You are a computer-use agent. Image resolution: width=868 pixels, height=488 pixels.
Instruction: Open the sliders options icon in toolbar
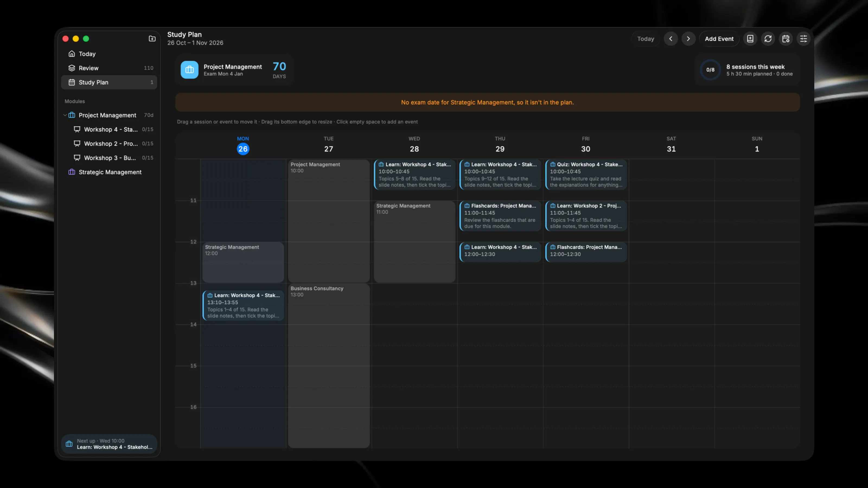(x=804, y=39)
